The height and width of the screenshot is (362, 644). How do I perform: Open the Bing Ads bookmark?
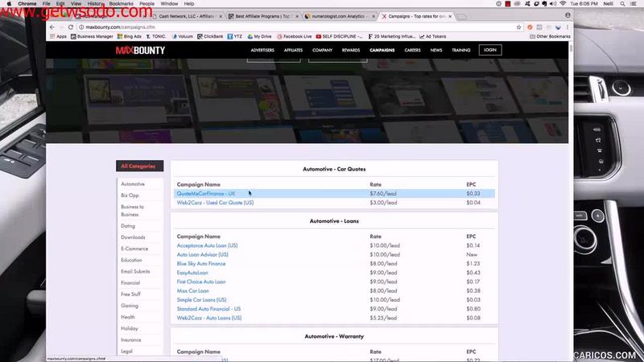tap(130, 36)
